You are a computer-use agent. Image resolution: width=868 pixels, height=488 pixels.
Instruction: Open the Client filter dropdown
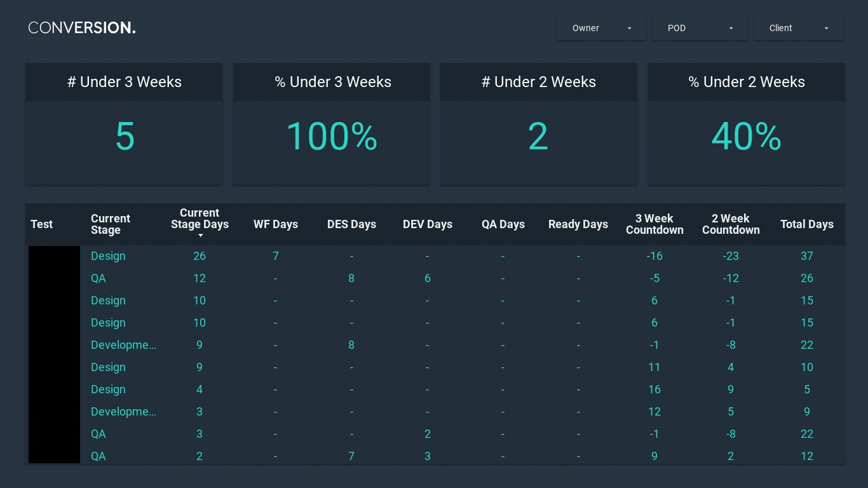798,28
